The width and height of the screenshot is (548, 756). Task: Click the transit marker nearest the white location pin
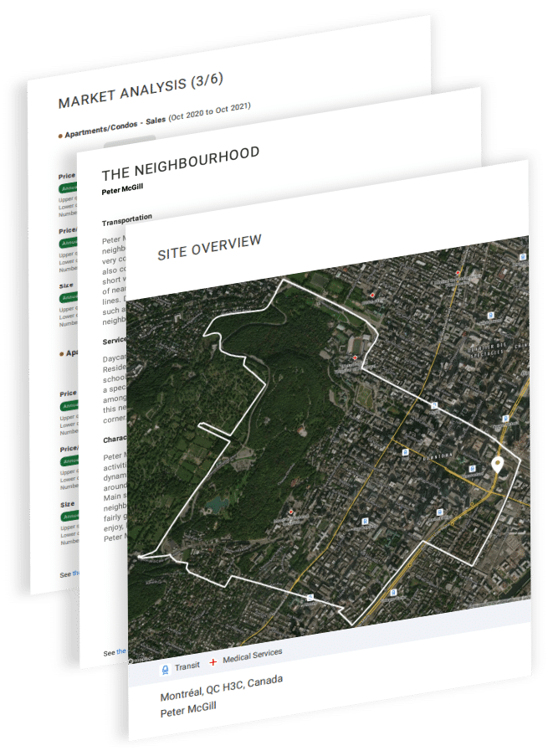[x=472, y=469]
